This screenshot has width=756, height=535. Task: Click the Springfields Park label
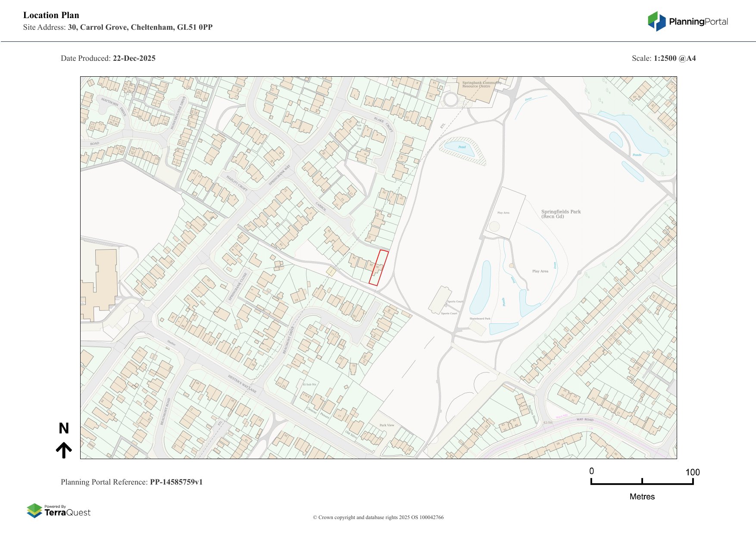(561, 214)
